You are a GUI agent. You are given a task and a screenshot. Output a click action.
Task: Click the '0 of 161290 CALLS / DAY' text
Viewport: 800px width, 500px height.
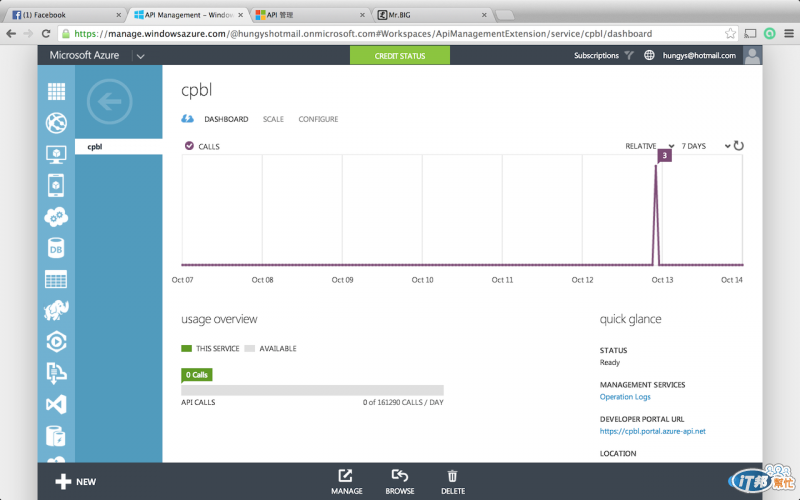coord(403,402)
